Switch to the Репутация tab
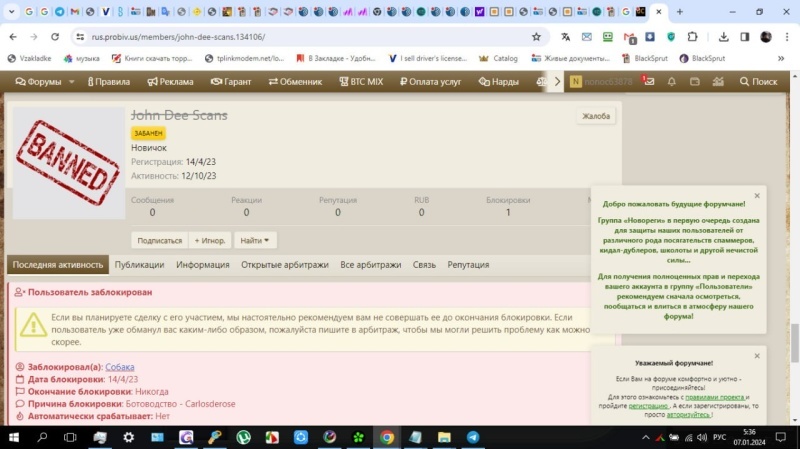This screenshot has width=800, height=449. 468,265
